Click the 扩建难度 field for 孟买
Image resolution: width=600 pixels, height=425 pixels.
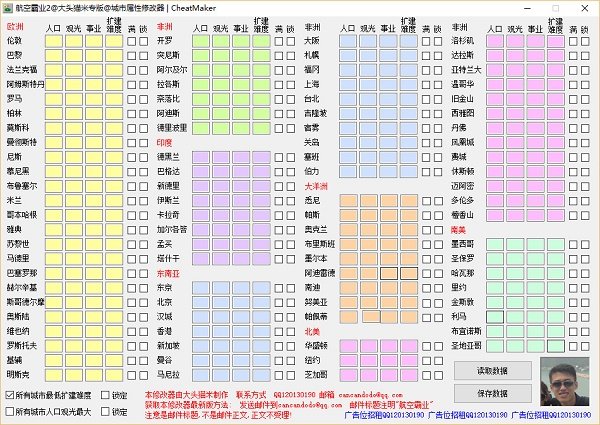(261, 244)
